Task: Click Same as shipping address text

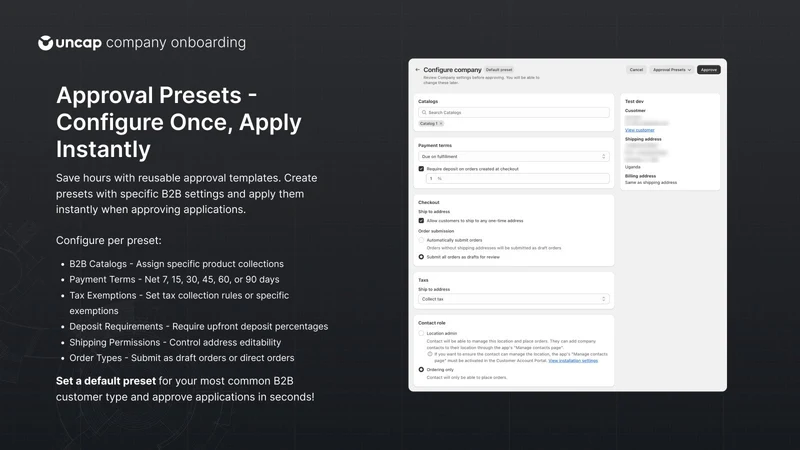Action: pos(651,182)
